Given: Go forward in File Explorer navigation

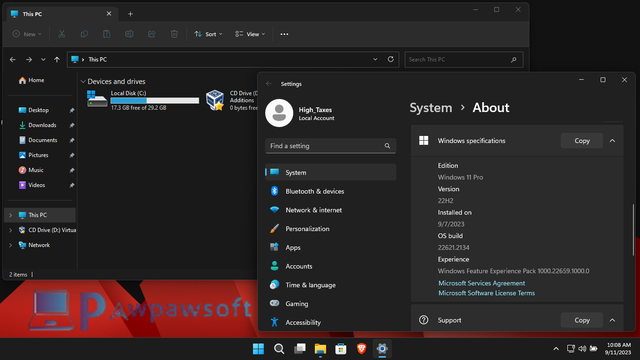Looking at the screenshot, I should (x=29, y=60).
